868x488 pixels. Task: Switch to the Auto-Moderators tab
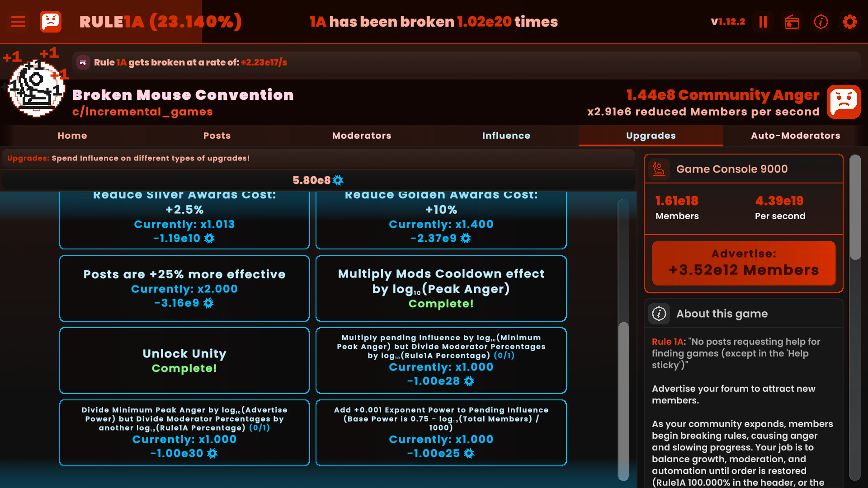tap(796, 136)
